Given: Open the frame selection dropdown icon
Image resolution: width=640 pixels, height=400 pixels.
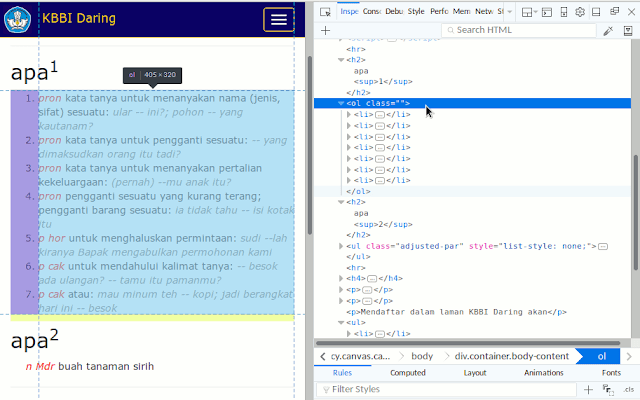Looking at the screenshot, I should point(530,12).
